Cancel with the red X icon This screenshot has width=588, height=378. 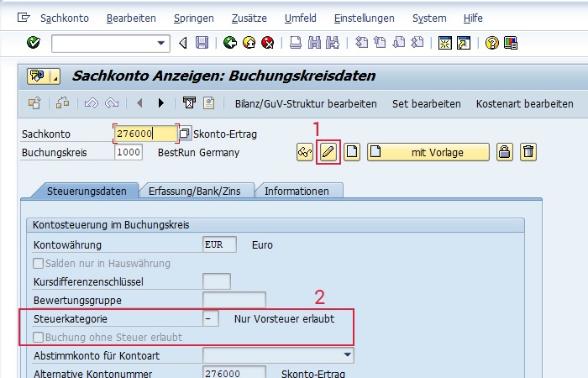point(268,43)
